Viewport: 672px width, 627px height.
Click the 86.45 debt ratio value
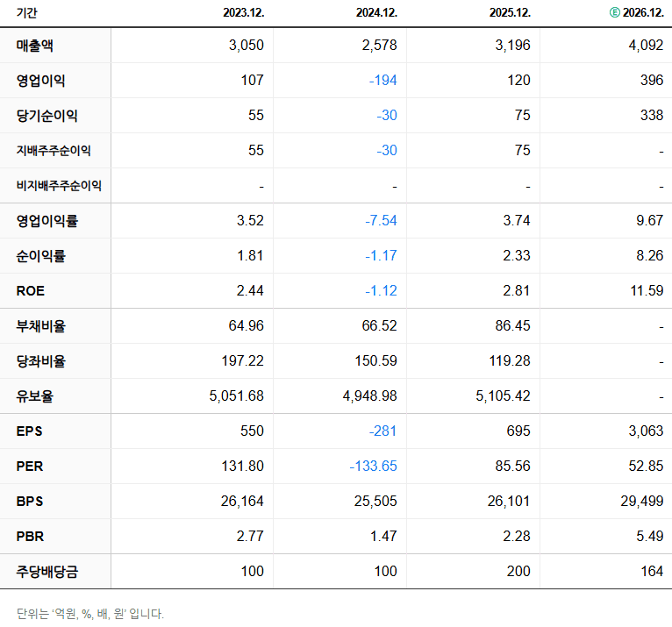coord(513,326)
